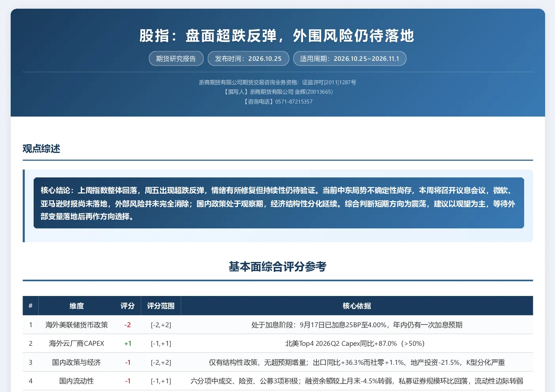The width and height of the screenshot is (555, 392).
Task: Click the 核心依据 column header
Action: (x=357, y=306)
